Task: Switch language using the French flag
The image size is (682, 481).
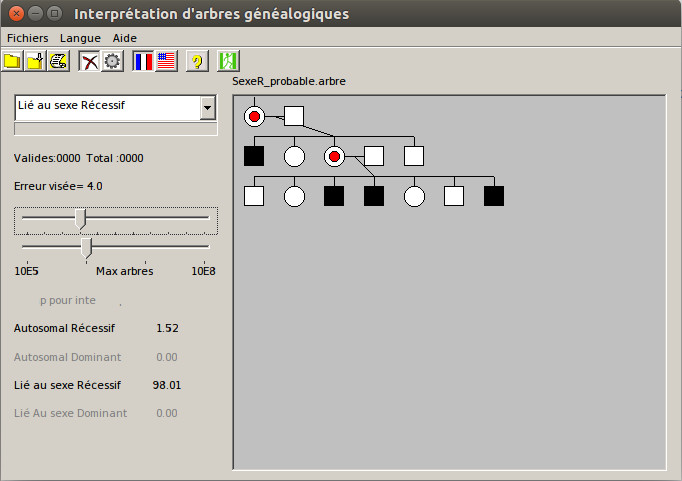Action: (x=143, y=61)
